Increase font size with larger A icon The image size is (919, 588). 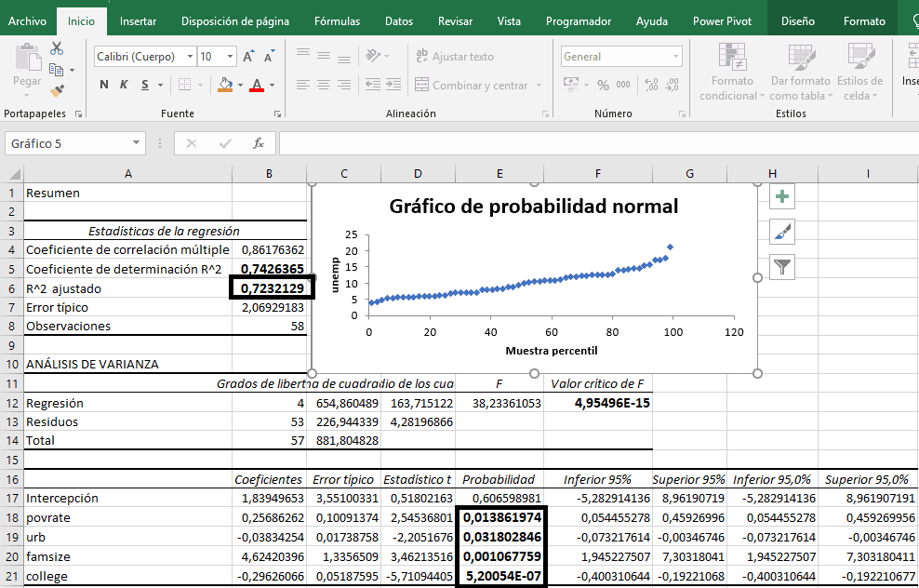pyautogui.click(x=248, y=57)
